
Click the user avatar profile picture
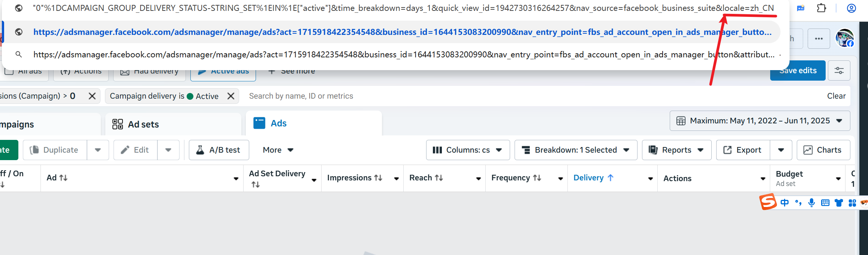(x=844, y=38)
